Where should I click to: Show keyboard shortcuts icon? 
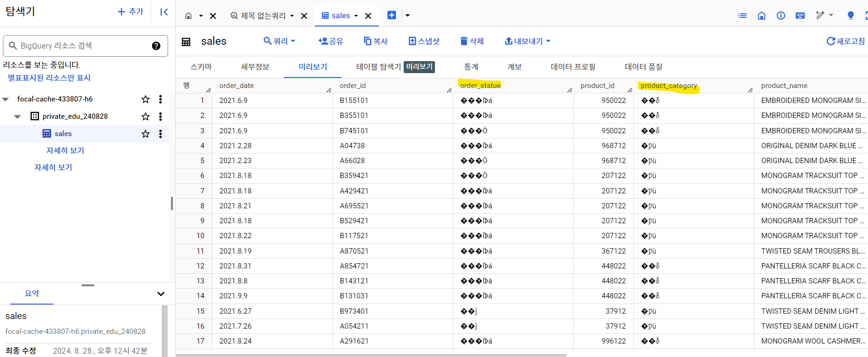(x=800, y=16)
